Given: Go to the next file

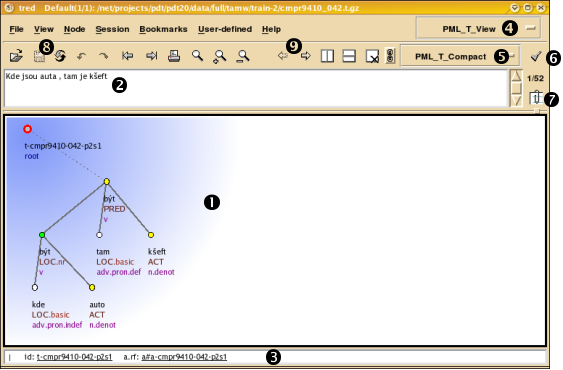Looking at the screenshot, I should pyautogui.click(x=152, y=56).
